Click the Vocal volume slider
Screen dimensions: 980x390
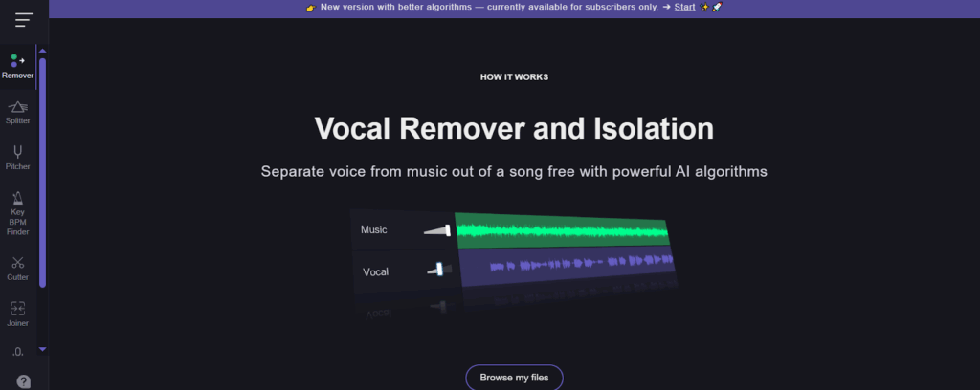tap(438, 270)
